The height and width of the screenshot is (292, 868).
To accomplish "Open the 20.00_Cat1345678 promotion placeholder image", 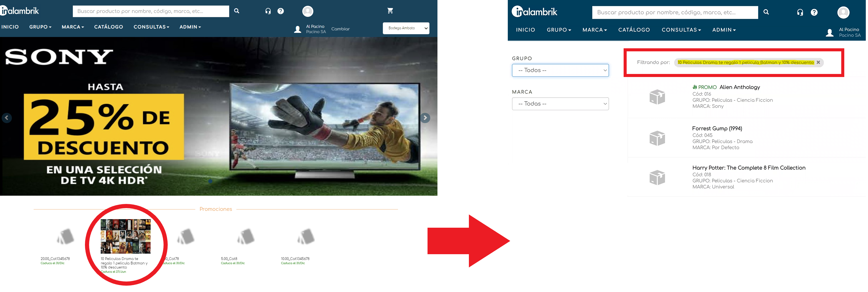I will coord(65,236).
